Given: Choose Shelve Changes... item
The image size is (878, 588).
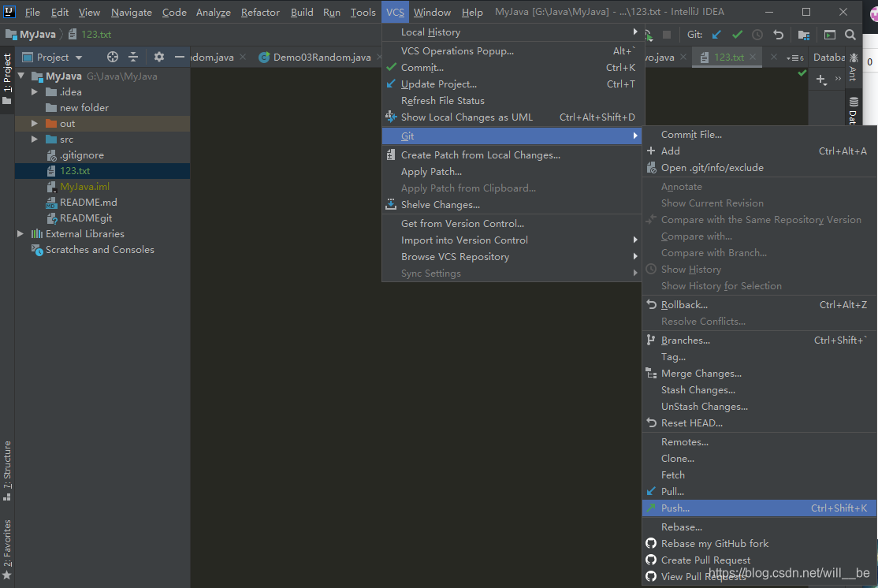Looking at the screenshot, I should [512, 204].
